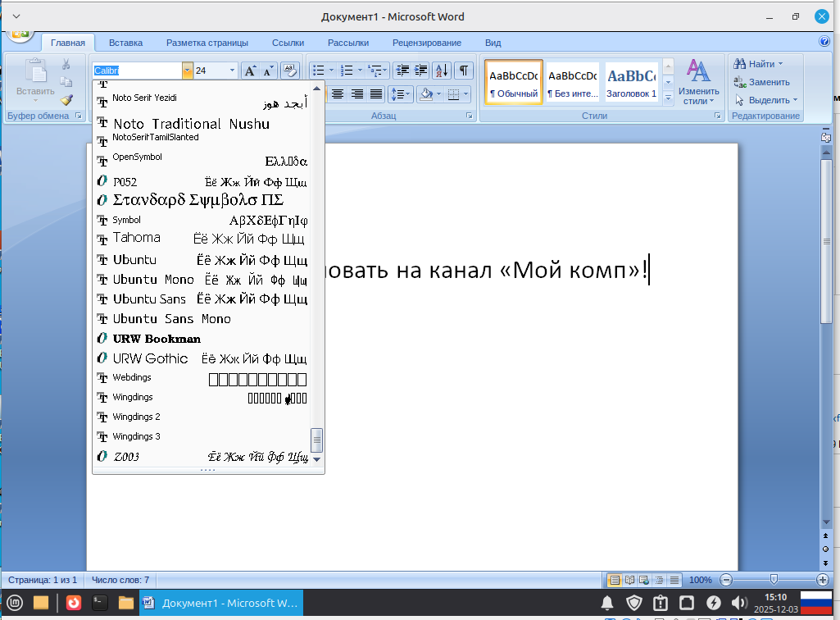Viewport: 840px width, 620px height.
Task: Click the Increase Indent icon
Action: point(420,70)
